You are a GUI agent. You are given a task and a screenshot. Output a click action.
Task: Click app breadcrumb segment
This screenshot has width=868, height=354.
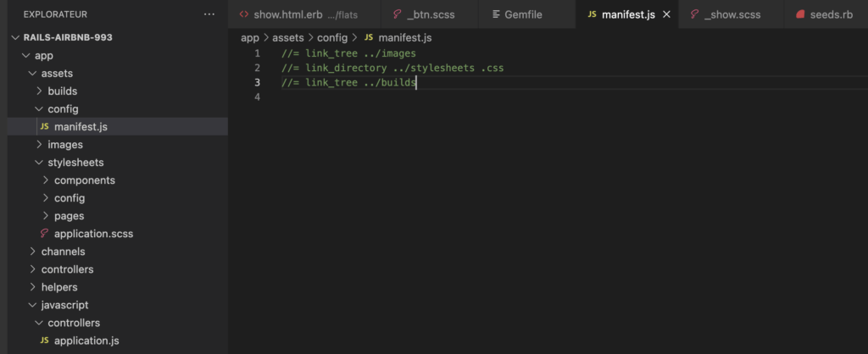point(250,37)
